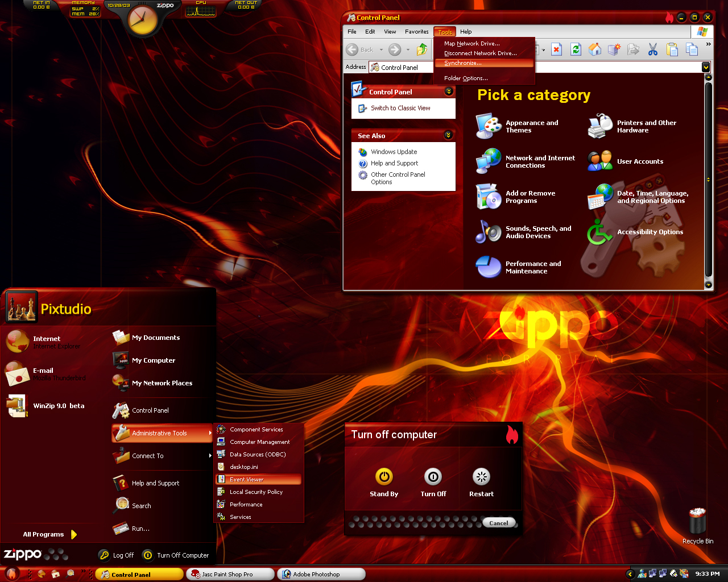This screenshot has width=728, height=582.
Task: Click the Control Panel window's vertical scrollbar
Action: pyautogui.click(x=708, y=180)
